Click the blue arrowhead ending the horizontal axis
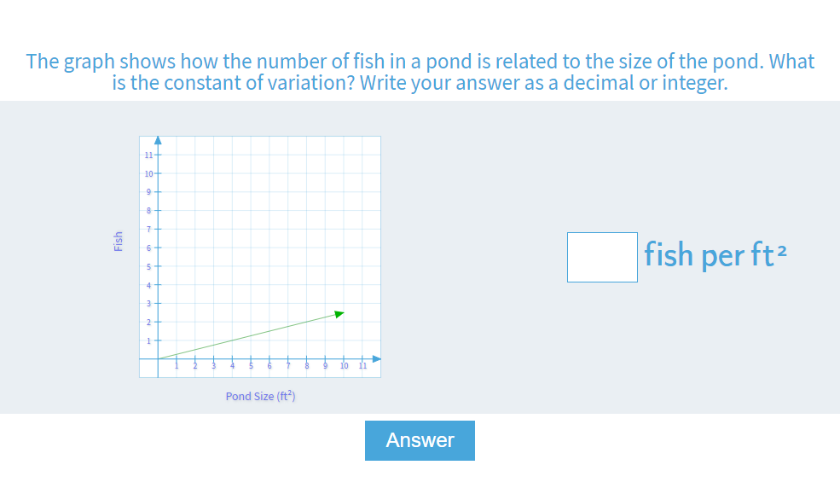Viewport: 840px width, 501px height. click(x=376, y=358)
